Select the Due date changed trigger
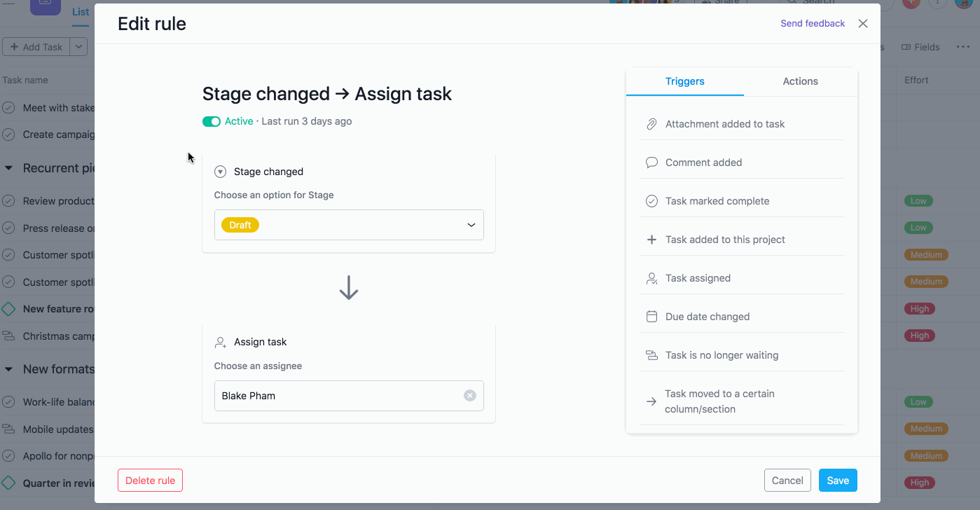This screenshot has width=980, height=510. pyautogui.click(x=742, y=317)
